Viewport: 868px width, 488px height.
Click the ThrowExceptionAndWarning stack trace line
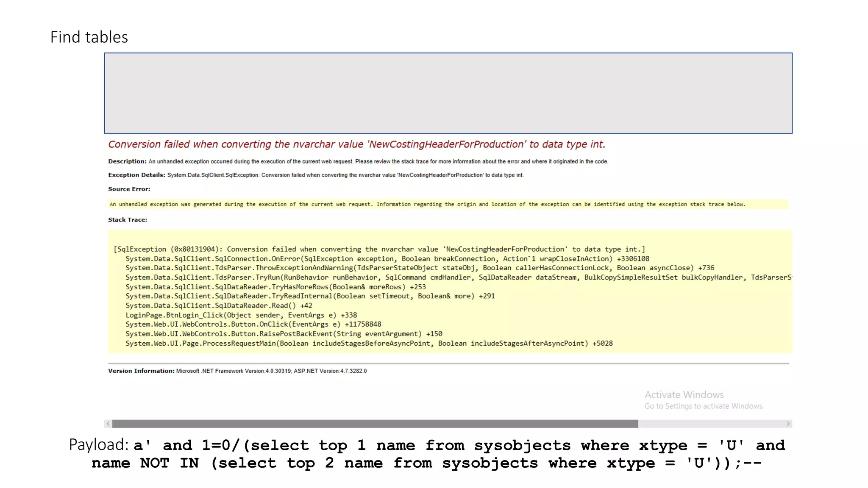pos(420,268)
